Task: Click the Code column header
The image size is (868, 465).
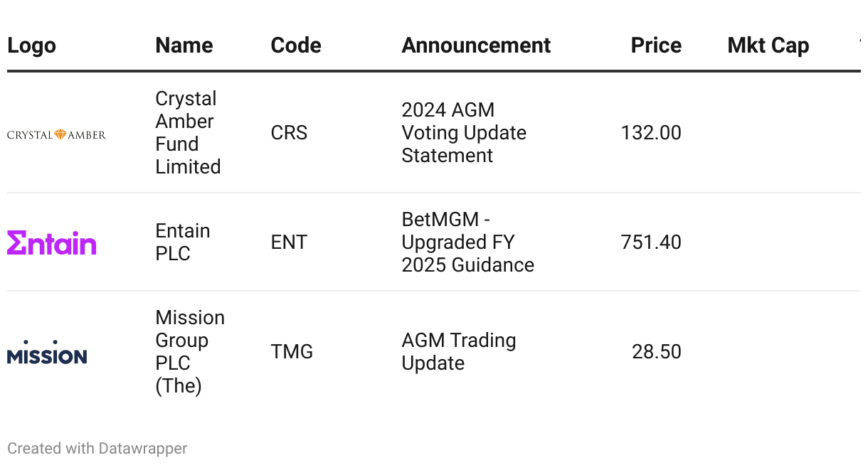Action: pyautogui.click(x=295, y=46)
